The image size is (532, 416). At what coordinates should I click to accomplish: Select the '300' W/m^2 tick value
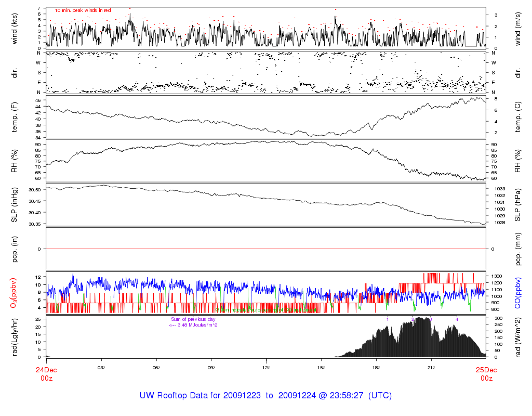click(x=498, y=319)
